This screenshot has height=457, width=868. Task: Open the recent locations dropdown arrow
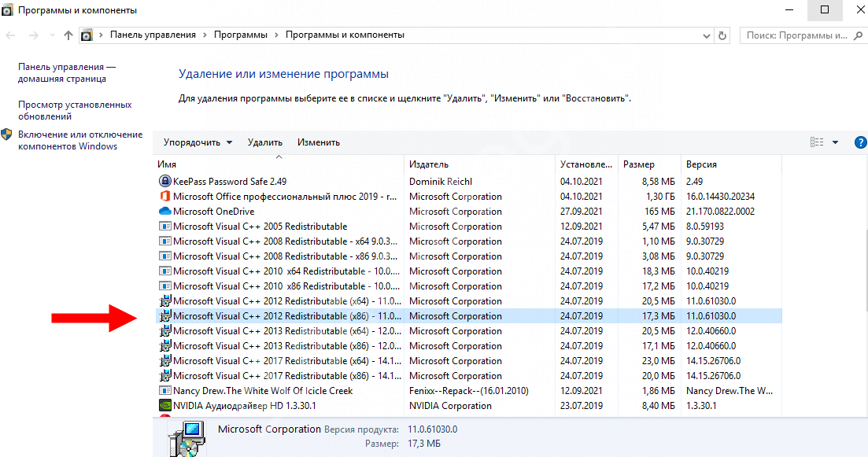pyautogui.click(x=52, y=35)
